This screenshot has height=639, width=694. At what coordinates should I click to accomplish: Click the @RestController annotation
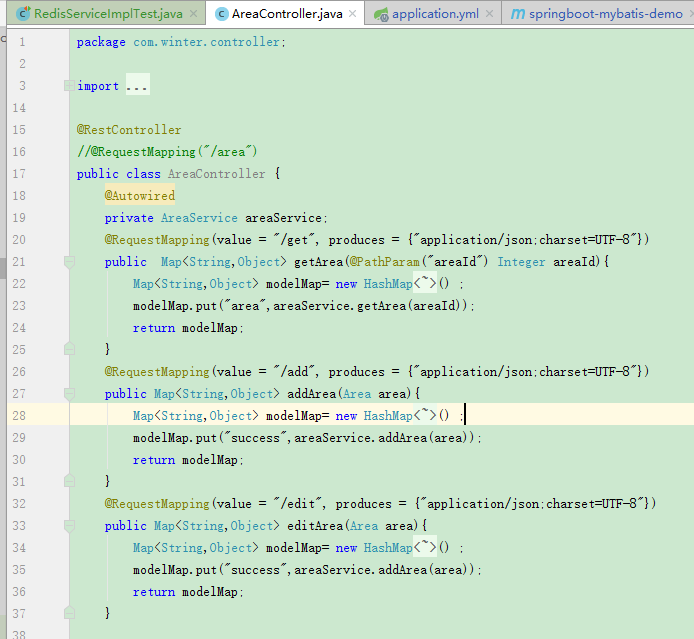pos(129,130)
